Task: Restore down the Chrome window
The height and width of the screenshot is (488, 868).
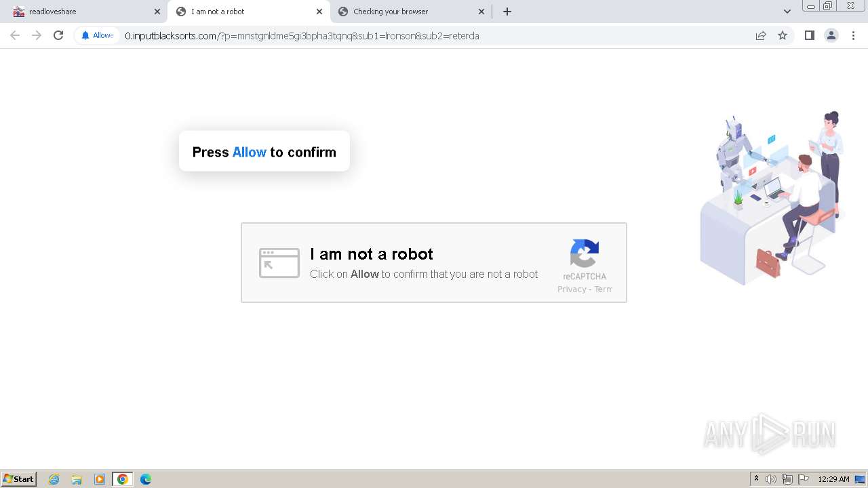Action: 828,6
